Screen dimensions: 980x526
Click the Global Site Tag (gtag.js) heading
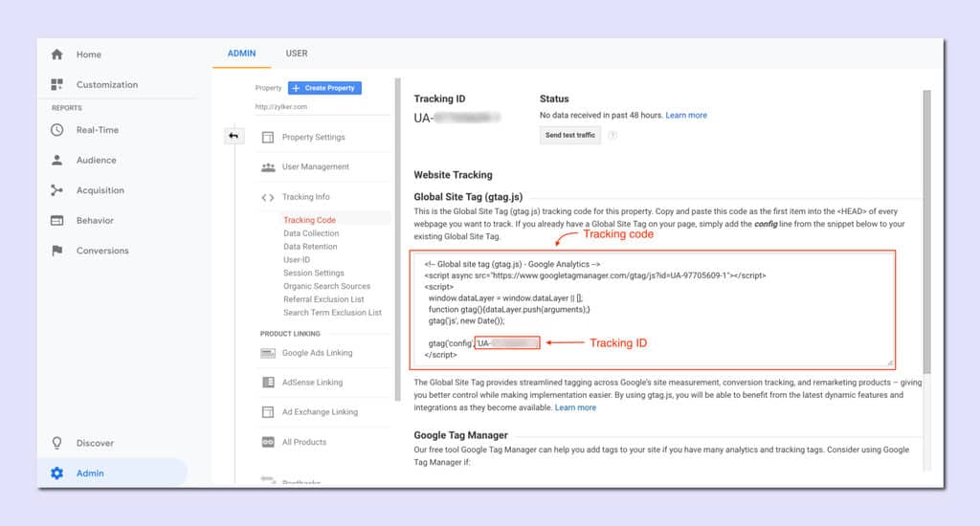pyautogui.click(x=468, y=197)
